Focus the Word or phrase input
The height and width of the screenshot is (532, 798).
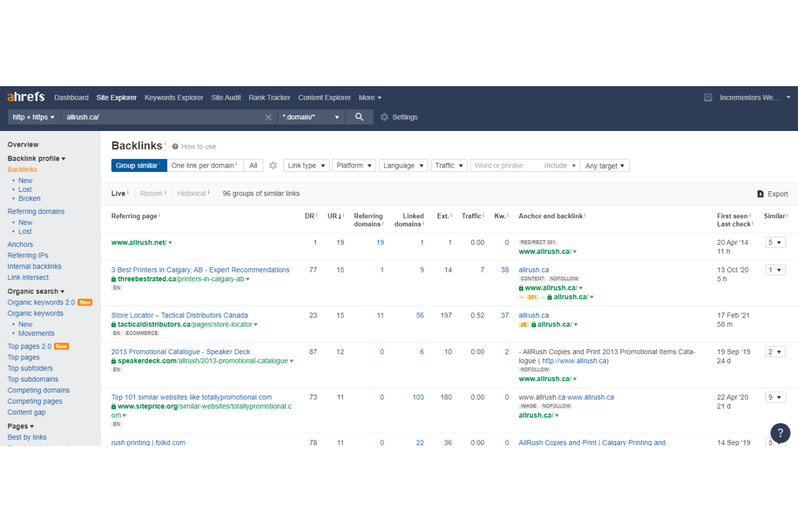point(506,165)
